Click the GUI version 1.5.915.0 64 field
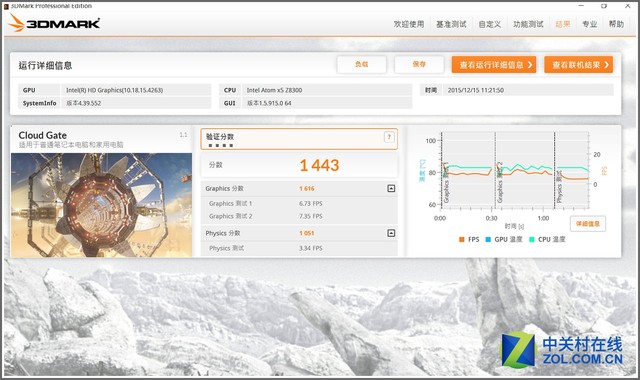 coord(327,103)
